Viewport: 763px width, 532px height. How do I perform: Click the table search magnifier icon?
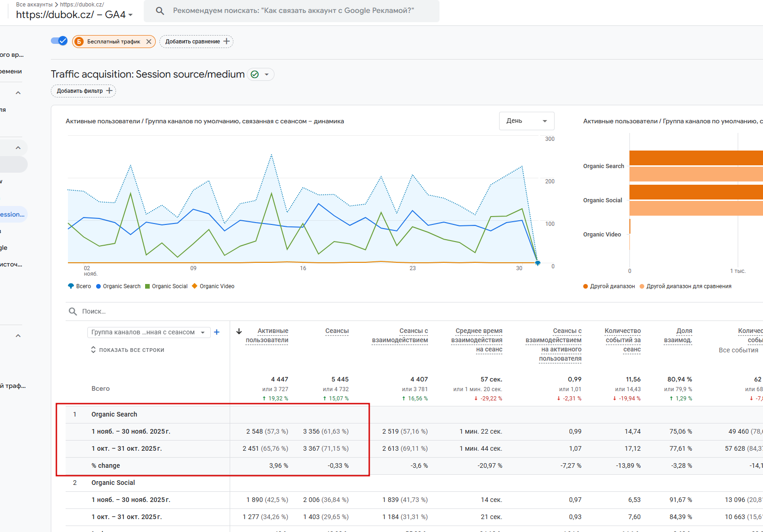pos(73,311)
